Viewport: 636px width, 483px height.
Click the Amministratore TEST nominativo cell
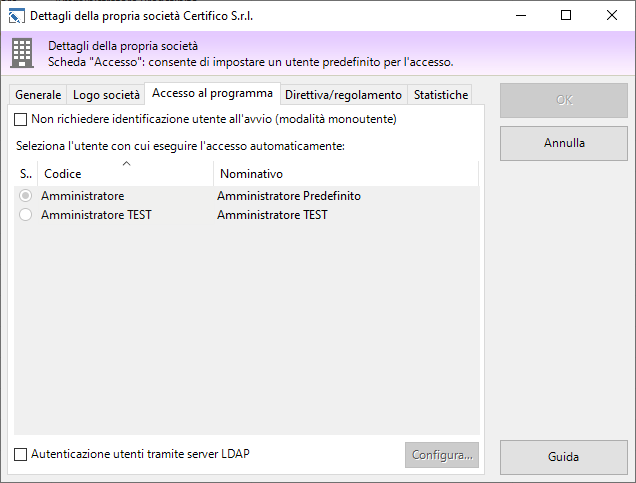click(x=272, y=215)
